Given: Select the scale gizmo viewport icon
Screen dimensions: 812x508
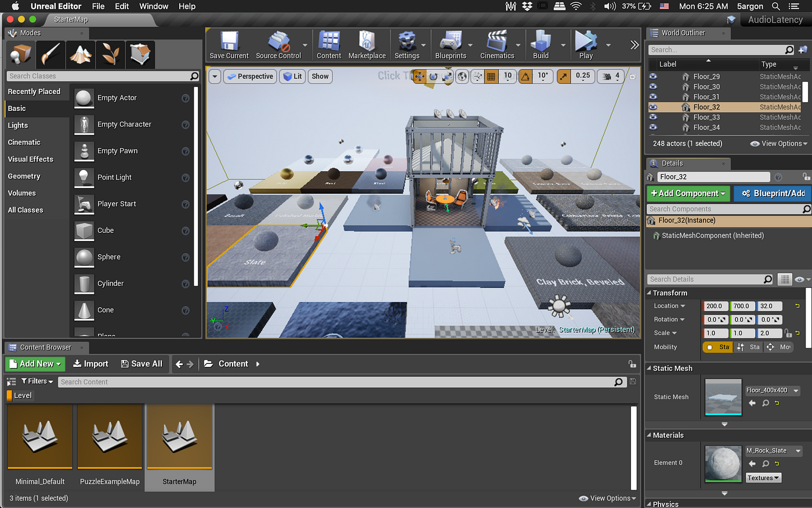Looking at the screenshot, I should point(447,76).
